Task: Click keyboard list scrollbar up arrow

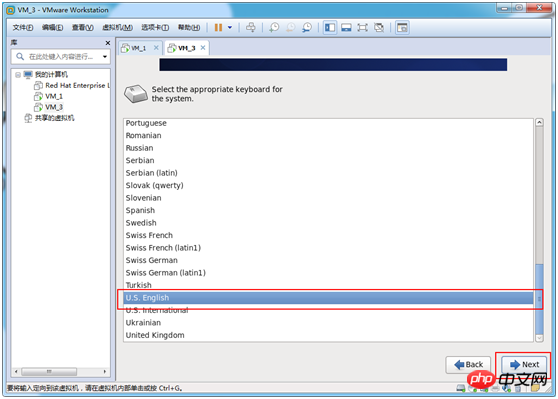Action: point(539,123)
